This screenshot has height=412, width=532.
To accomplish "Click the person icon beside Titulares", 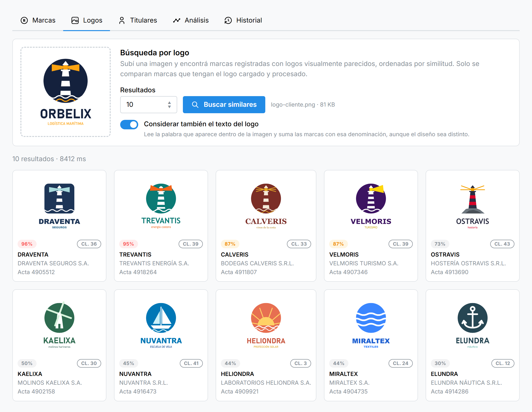I will pyautogui.click(x=122, y=20).
